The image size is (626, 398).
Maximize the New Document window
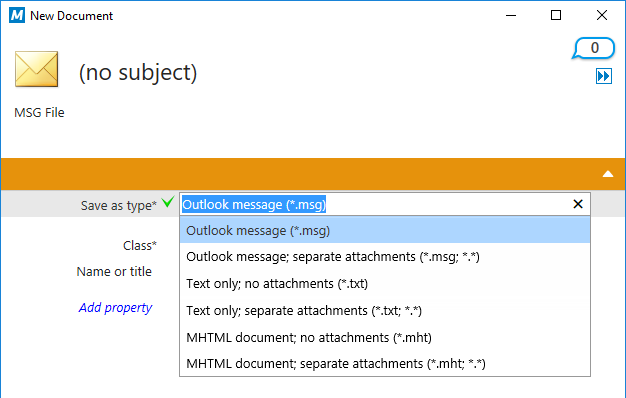556,15
